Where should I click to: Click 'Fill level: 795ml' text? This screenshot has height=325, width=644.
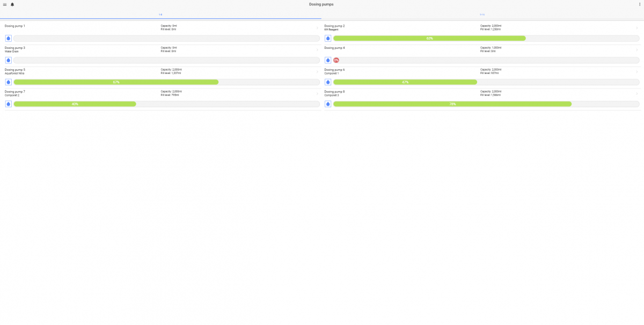pyautogui.click(x=170, y=95)
